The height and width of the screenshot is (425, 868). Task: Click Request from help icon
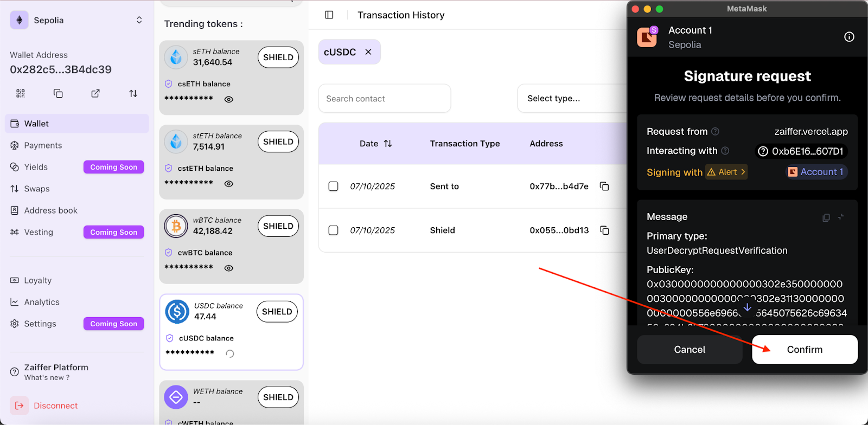click(715, 132)
